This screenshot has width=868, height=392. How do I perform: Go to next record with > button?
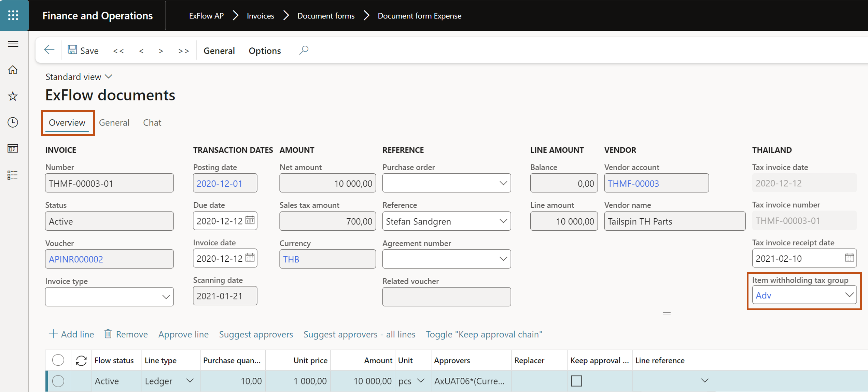161,51
